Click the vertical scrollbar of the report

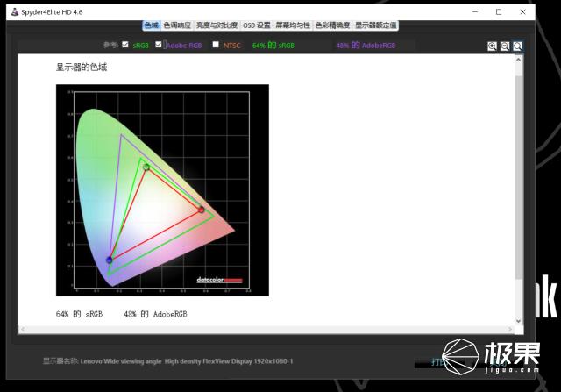point(518,175)
